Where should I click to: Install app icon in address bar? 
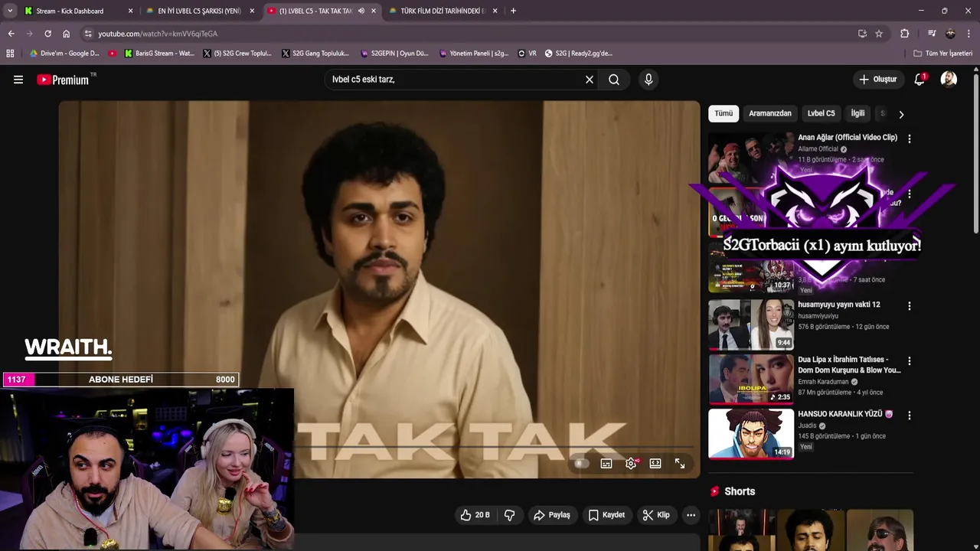pyautogui.click(x=862, y=34)
